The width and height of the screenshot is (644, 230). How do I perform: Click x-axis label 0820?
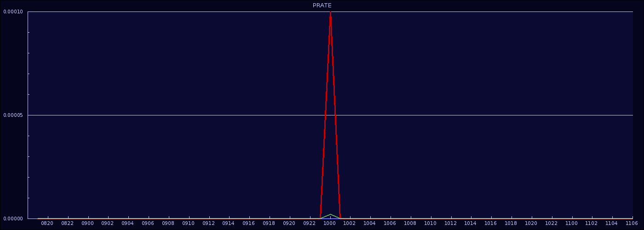tap(47, 224)
